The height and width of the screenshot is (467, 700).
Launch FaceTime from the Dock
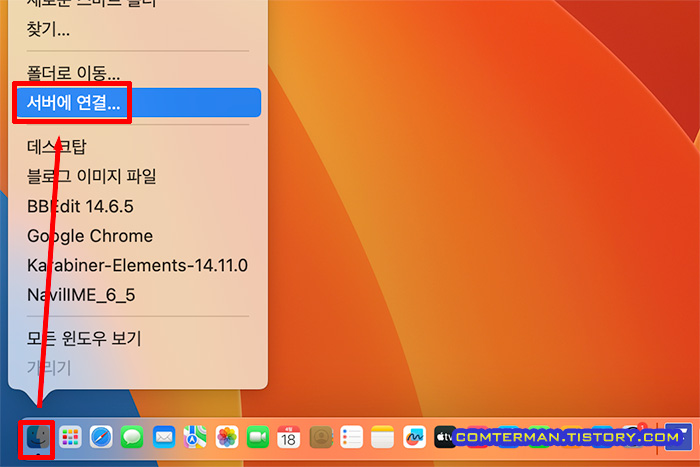[x=258, y=437]
